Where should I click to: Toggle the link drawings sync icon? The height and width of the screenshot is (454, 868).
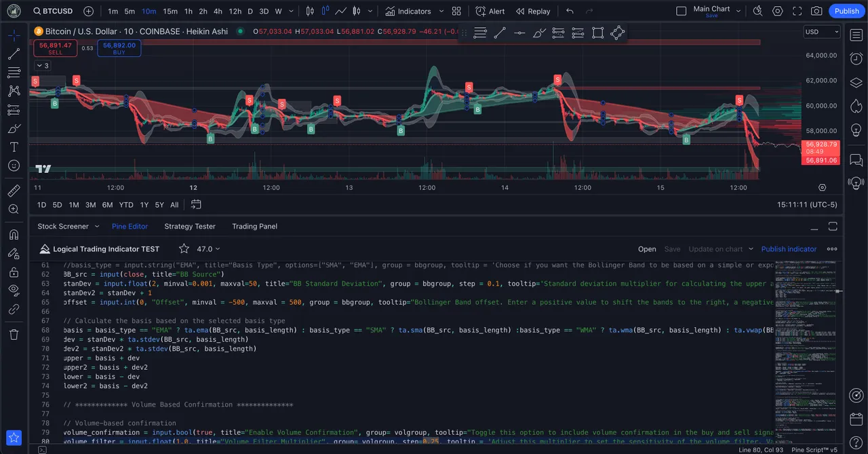point(14,308)
